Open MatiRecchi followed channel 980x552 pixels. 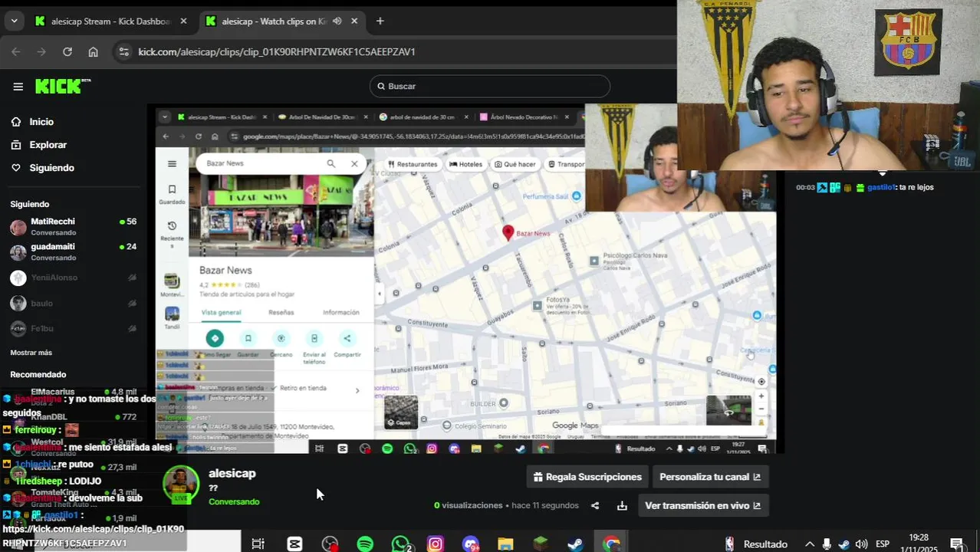point(73,226)
